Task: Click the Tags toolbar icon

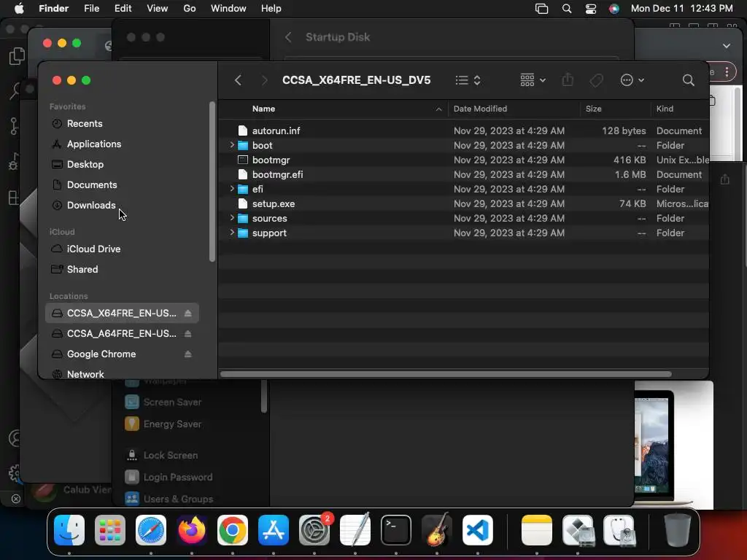Action: 596,80
